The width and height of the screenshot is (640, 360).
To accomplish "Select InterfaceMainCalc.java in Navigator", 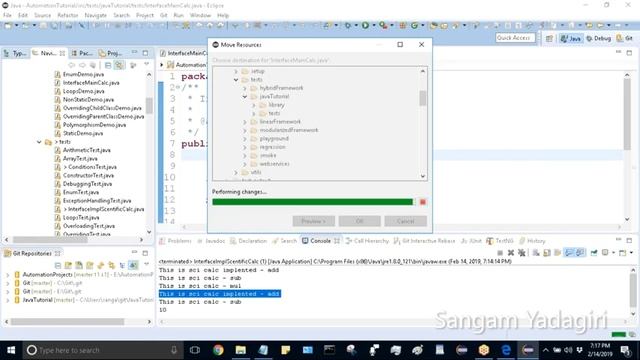I will coord(91,82).
